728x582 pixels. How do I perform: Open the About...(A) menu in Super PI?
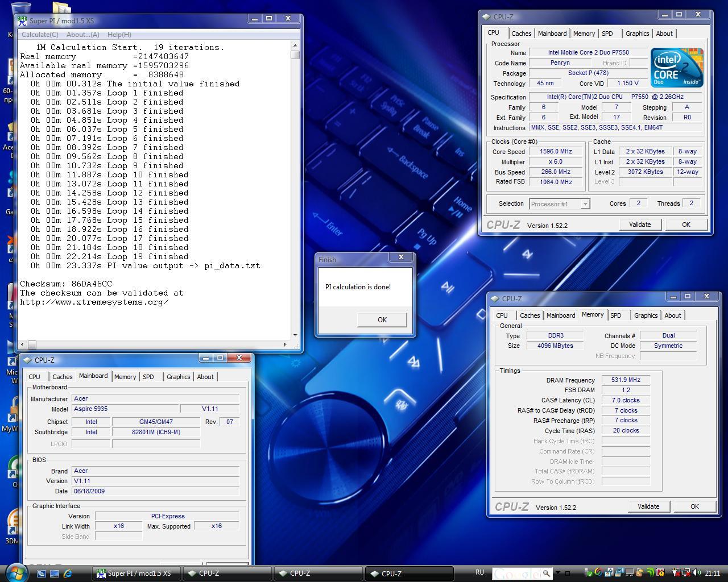coord(83,35)
